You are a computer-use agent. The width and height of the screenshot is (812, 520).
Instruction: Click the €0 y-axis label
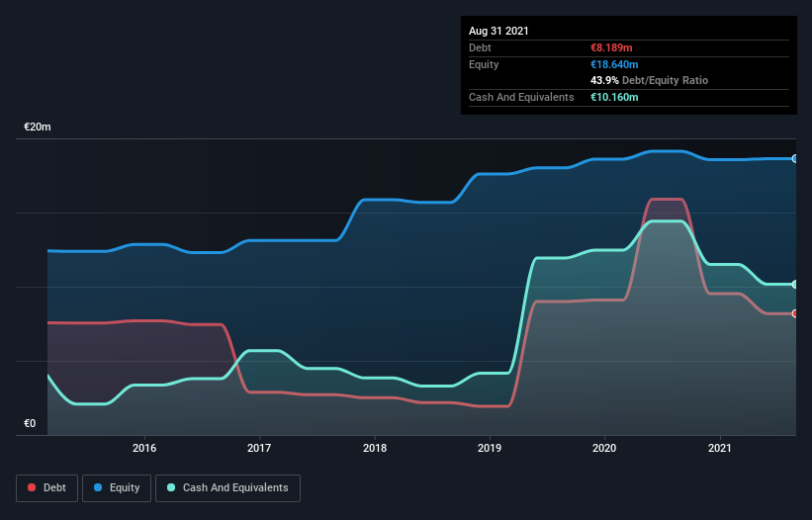point(30,423)
